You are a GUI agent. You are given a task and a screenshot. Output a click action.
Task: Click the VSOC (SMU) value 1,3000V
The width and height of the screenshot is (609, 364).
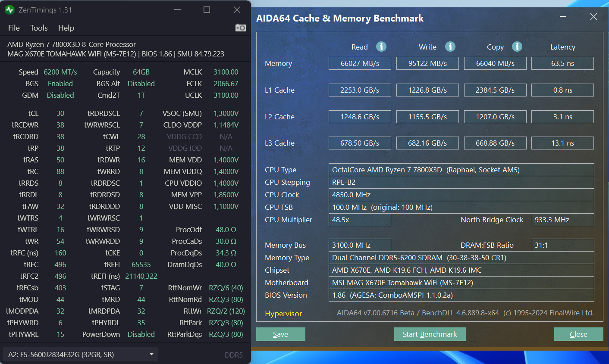click(226, 113)
